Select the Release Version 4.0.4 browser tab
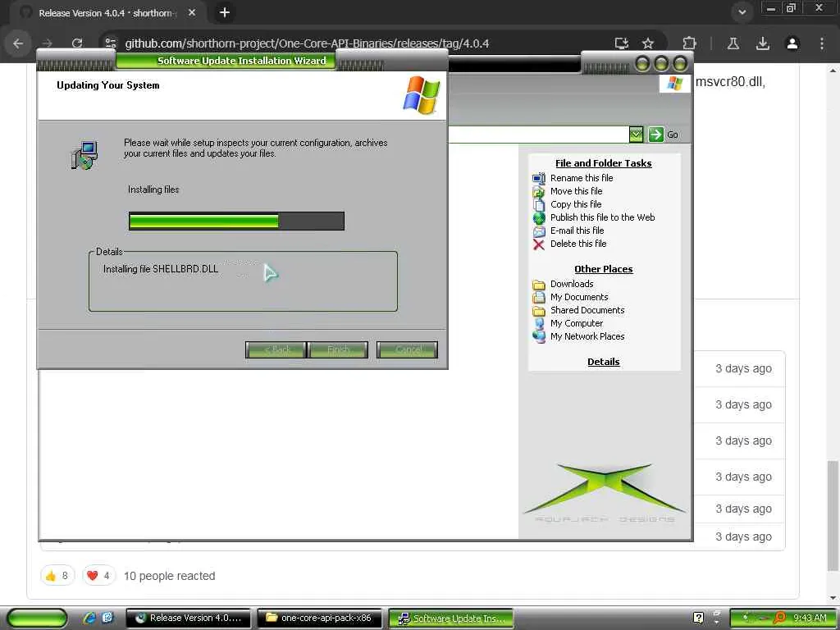The width and height of the screenshot is (840, 630). click(106, 13)
